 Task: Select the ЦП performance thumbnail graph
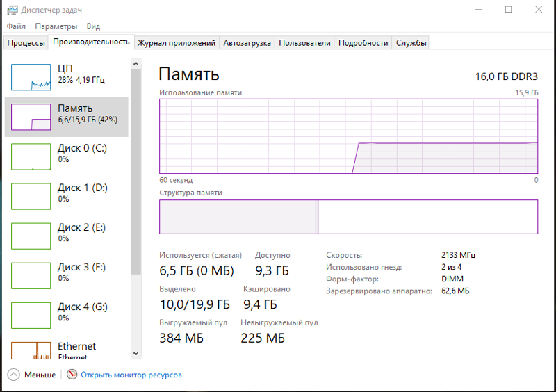(31, 77)
